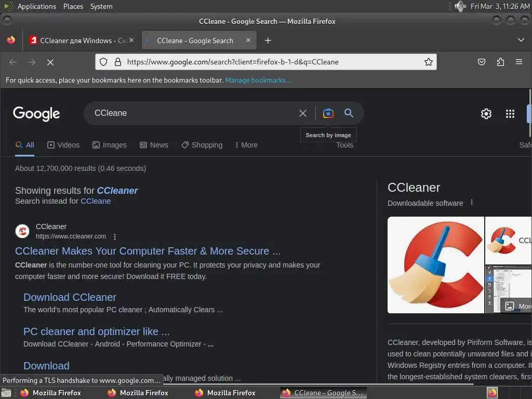Open Google quick settings gear
The image size is (532, 399).
(486, 114)
